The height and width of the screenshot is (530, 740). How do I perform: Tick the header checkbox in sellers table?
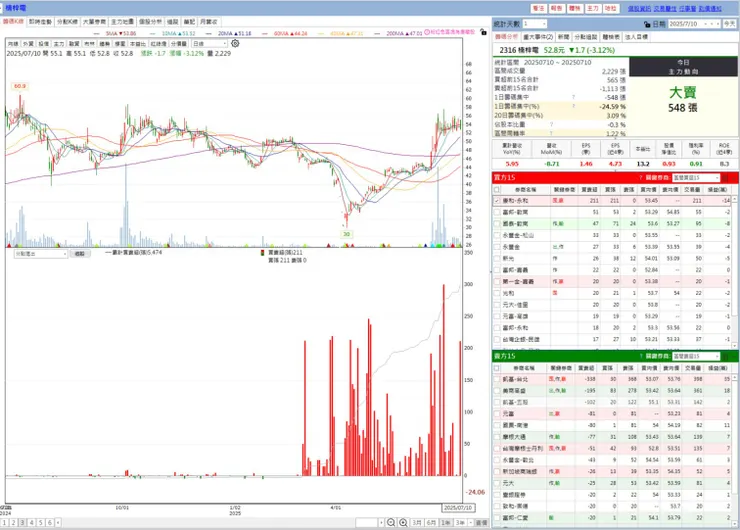pyautogui.click(x=496, y=368)
